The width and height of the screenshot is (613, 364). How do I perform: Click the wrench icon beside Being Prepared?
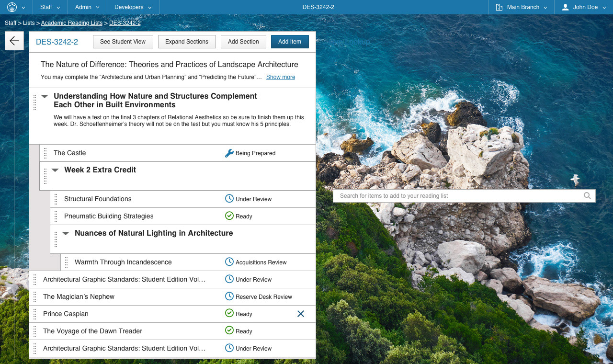pos(229,153)
